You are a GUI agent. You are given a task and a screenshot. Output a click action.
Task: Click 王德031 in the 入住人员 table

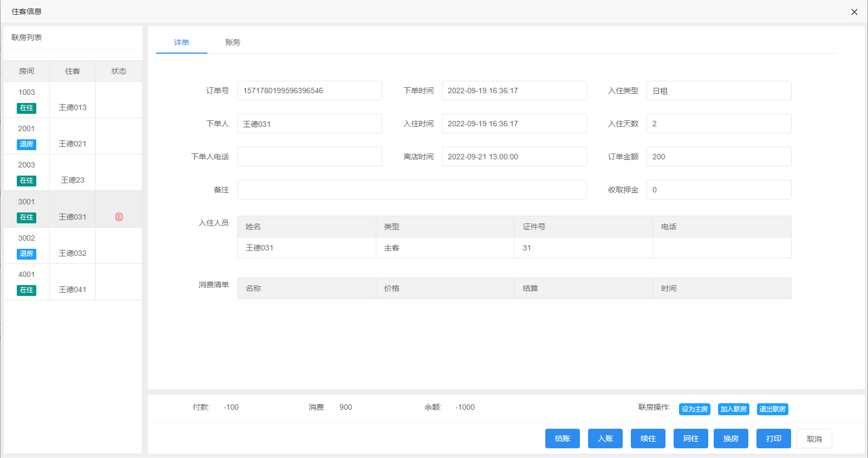click(259, 248)
